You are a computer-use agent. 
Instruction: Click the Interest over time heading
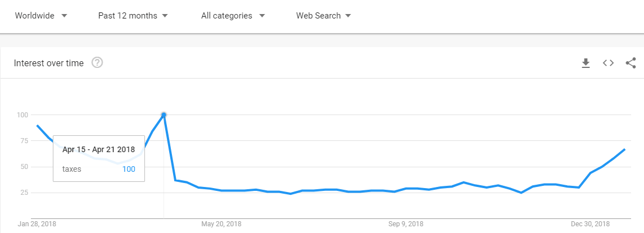point(48,63)
